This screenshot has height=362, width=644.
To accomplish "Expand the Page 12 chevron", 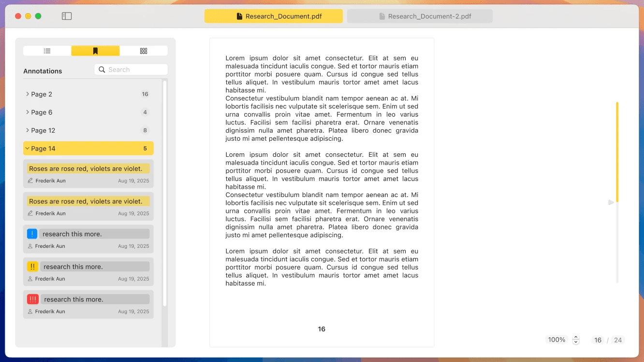I will [28, 130].
